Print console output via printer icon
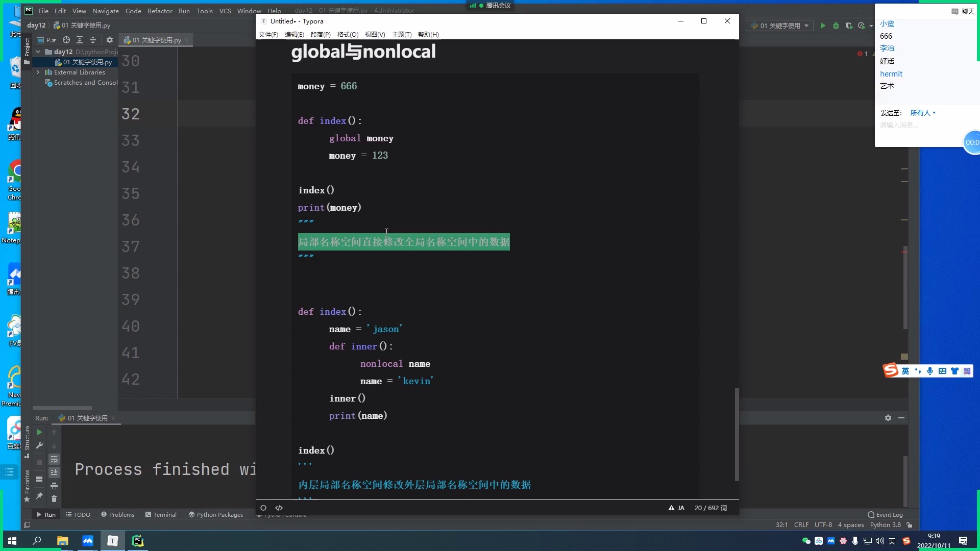Viewport: 980px width, 551px height. 54,486
